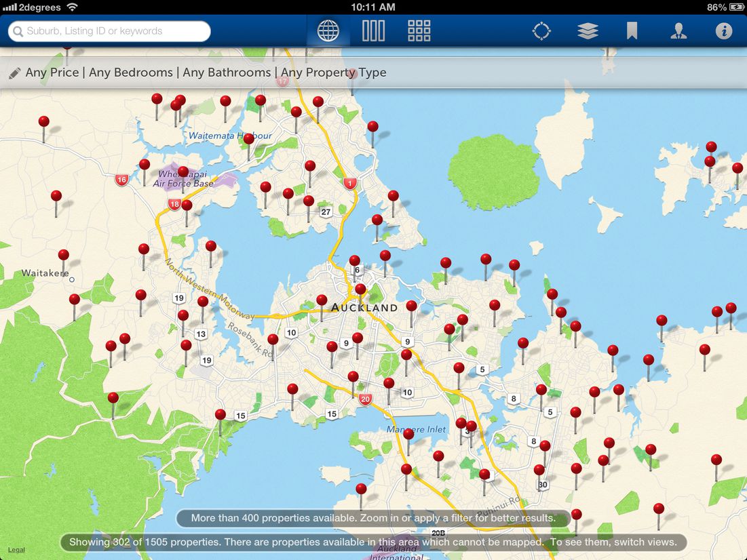
Task: Open saved bookmarks icon
Action: coord(632,31)
